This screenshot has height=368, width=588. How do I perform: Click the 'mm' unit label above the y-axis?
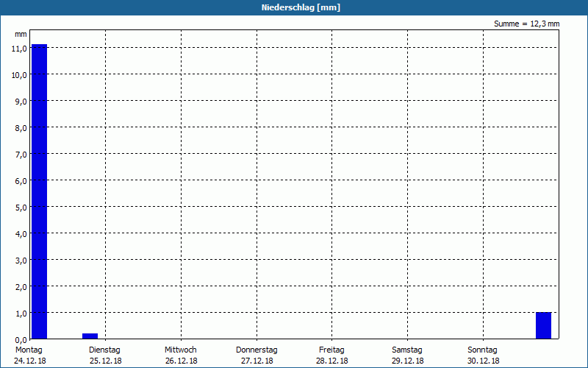point(21,35)
